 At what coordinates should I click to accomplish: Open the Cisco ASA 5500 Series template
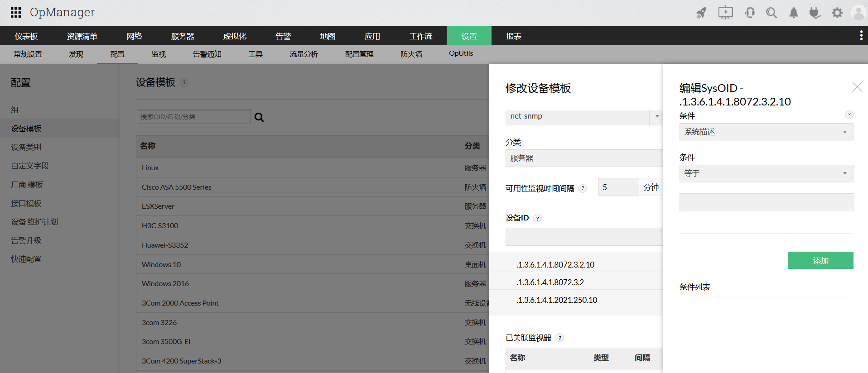pos(176,187)
